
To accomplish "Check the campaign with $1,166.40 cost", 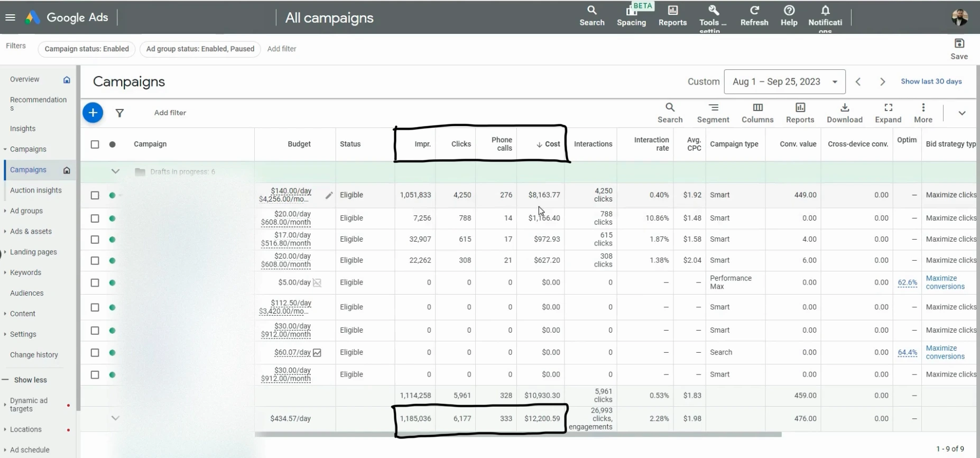I will (x=95, y=218).
